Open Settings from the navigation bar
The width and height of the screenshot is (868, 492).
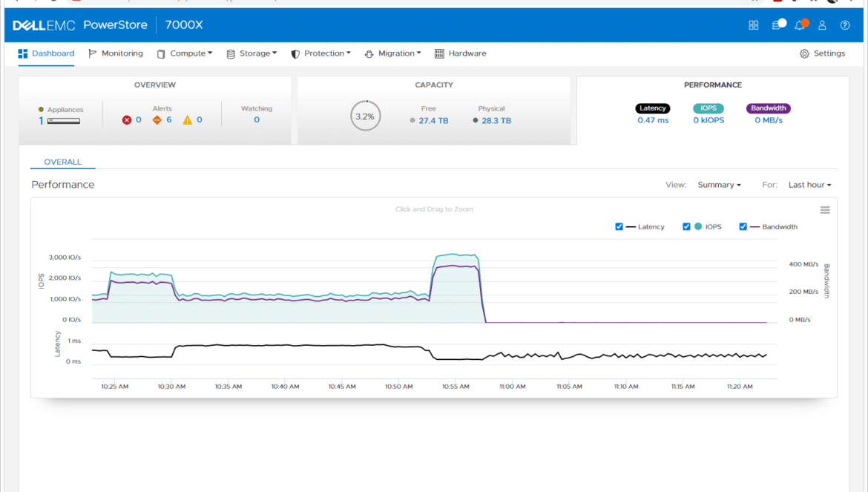(823, 53)
